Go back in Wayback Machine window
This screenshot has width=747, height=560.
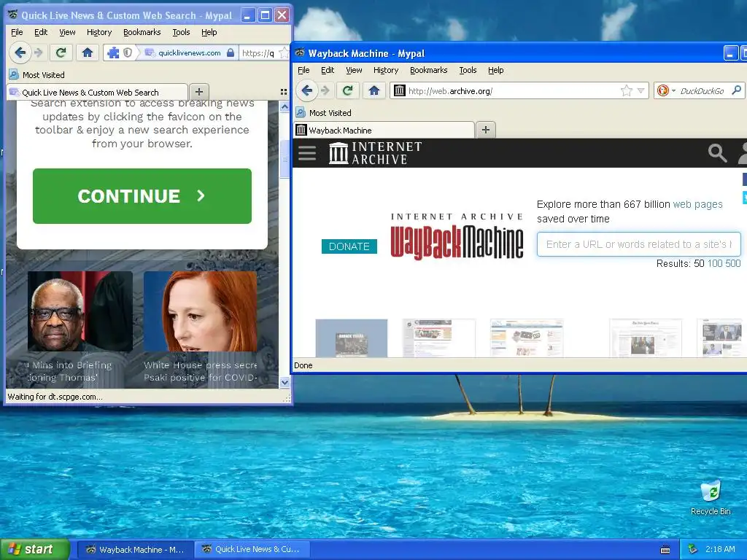307,90
